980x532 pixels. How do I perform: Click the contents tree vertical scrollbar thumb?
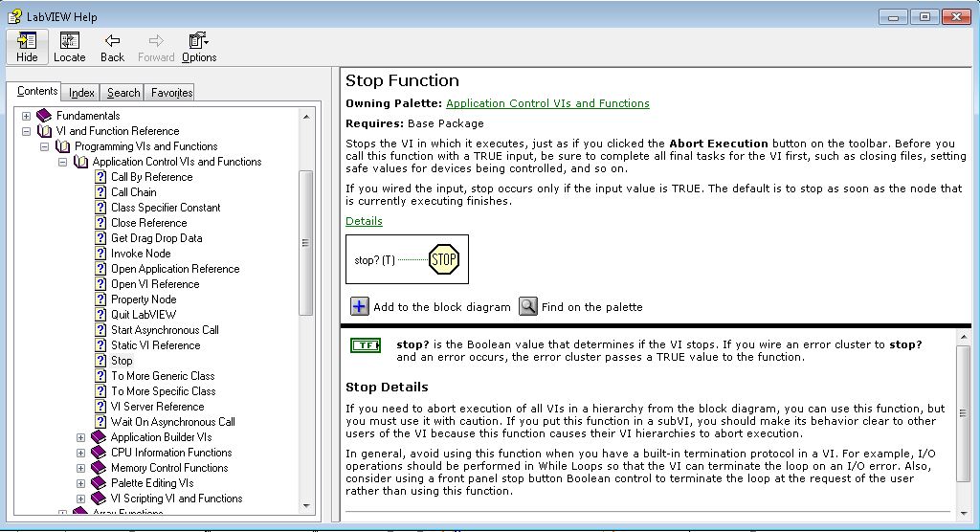coord(306,242)
